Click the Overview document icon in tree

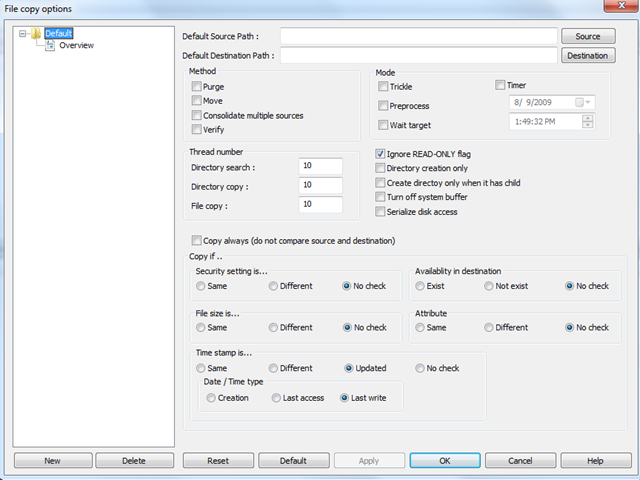[x=50, y=45]
